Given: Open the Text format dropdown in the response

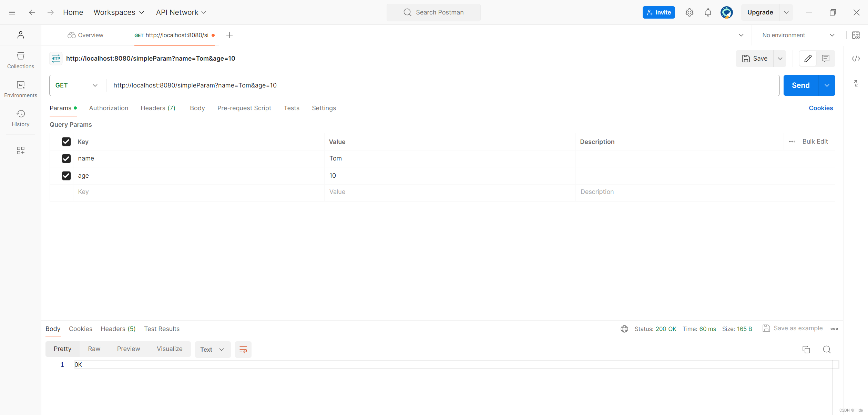Looking at the screenshot, I should tap(212, 350).
